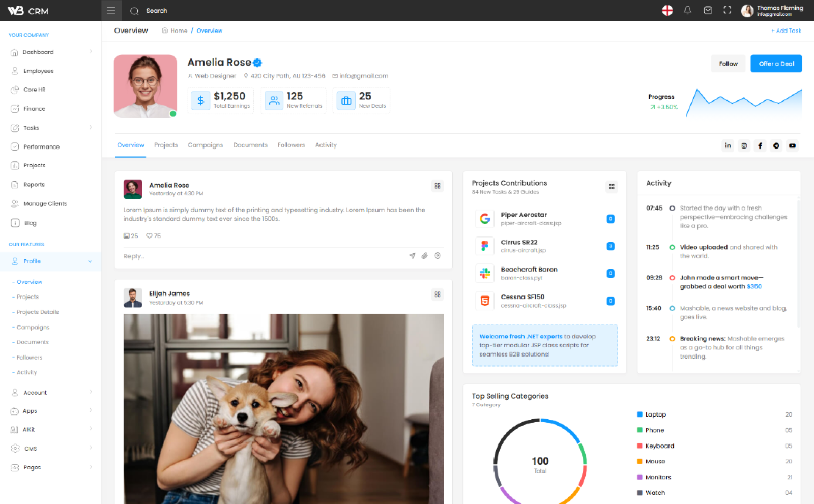Expand the AIKit sidebar menu
Screen dimensions: 814x504
50,430
